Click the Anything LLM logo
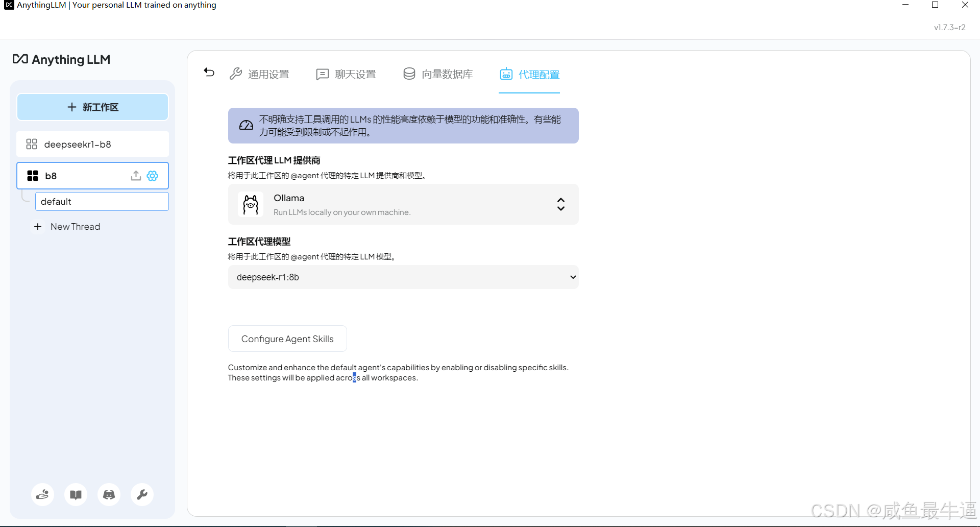980x527 pixels. (x=61, y=59)
